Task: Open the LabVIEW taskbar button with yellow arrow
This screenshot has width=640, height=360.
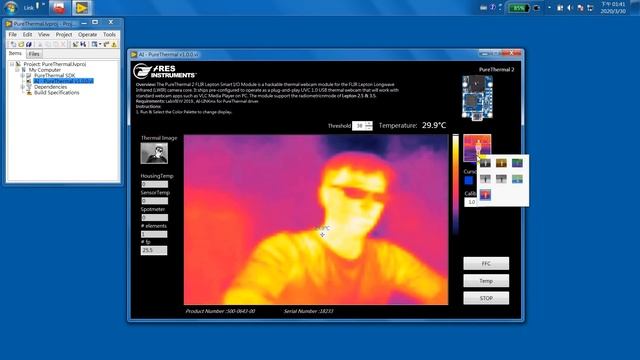Action: click(x=82, y=7)
